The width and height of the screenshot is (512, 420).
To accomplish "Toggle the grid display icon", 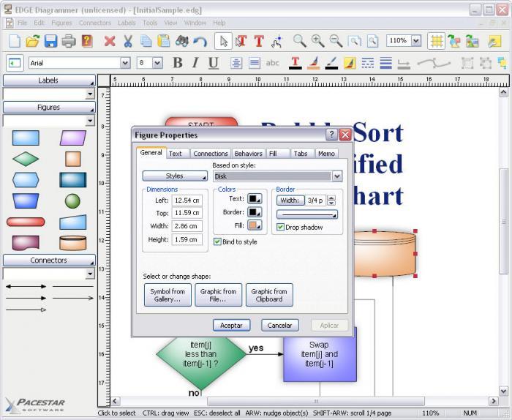I will pos(436,41).
